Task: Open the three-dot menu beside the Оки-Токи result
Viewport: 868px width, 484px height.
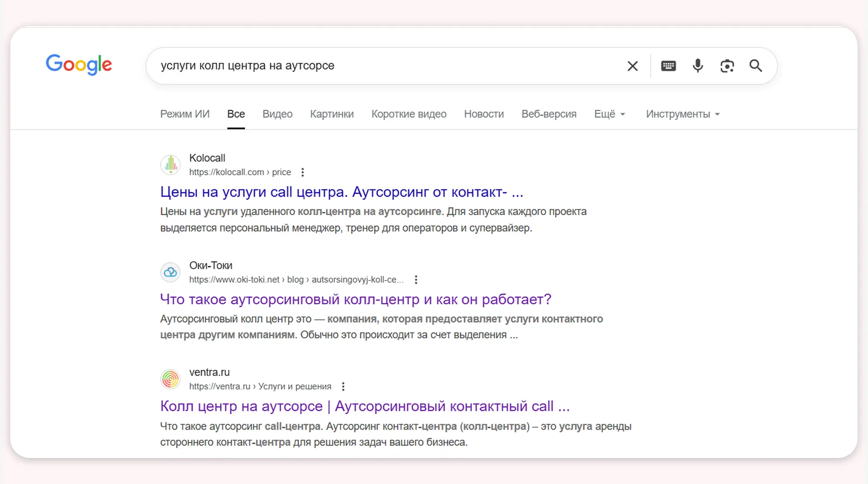Action: point(416,279)
